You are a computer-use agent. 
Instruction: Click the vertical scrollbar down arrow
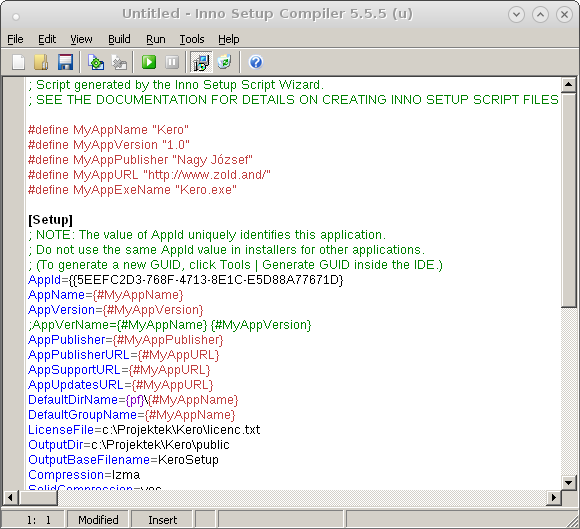[x=568, y=482]
